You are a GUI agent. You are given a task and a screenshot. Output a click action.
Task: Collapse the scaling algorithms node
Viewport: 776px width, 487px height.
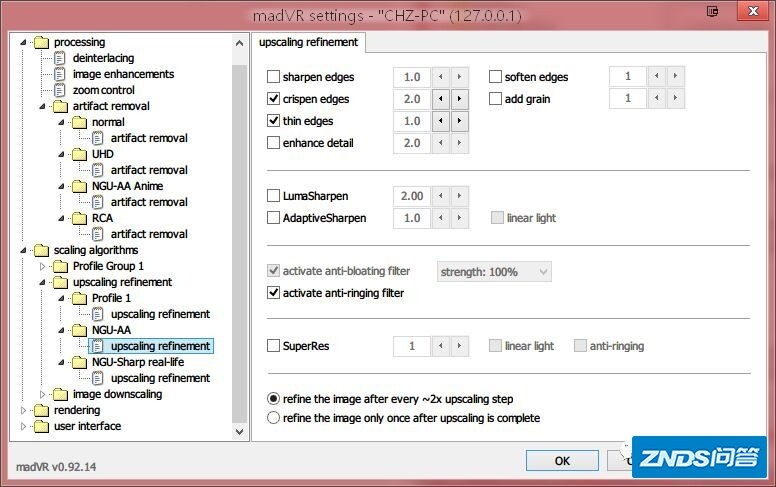point(23,250)
